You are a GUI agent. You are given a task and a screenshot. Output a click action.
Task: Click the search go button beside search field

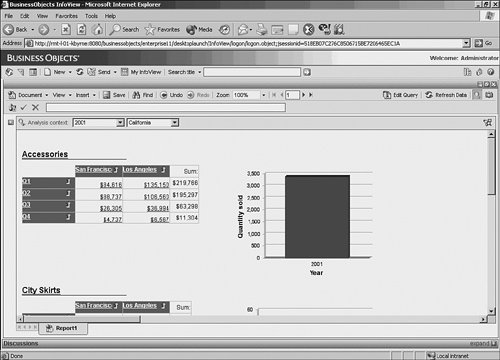click(307, 72)
